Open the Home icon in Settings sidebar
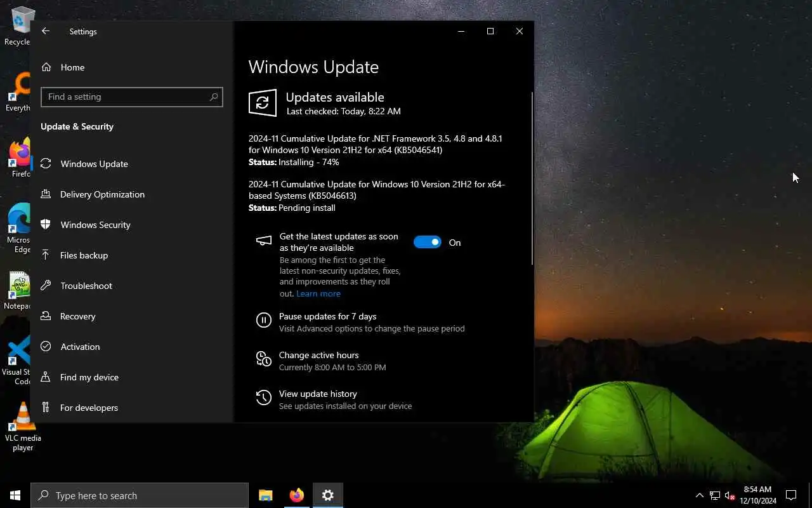The image size is (812, 508). pyautogui.click(x=46, y=67)
